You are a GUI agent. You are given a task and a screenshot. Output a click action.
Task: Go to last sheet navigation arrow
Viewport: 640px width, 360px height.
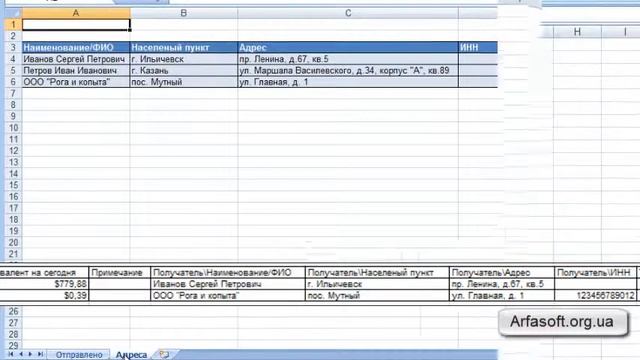[40, 354]
